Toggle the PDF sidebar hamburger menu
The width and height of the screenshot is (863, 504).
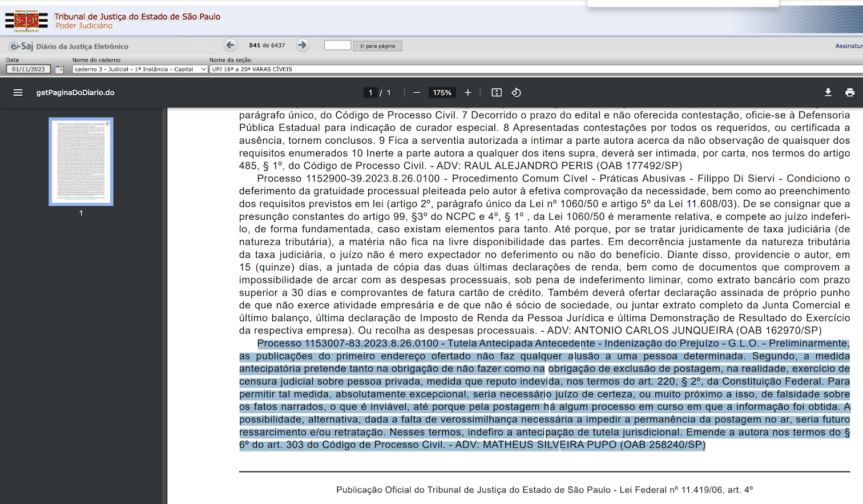tap(18, 92)
